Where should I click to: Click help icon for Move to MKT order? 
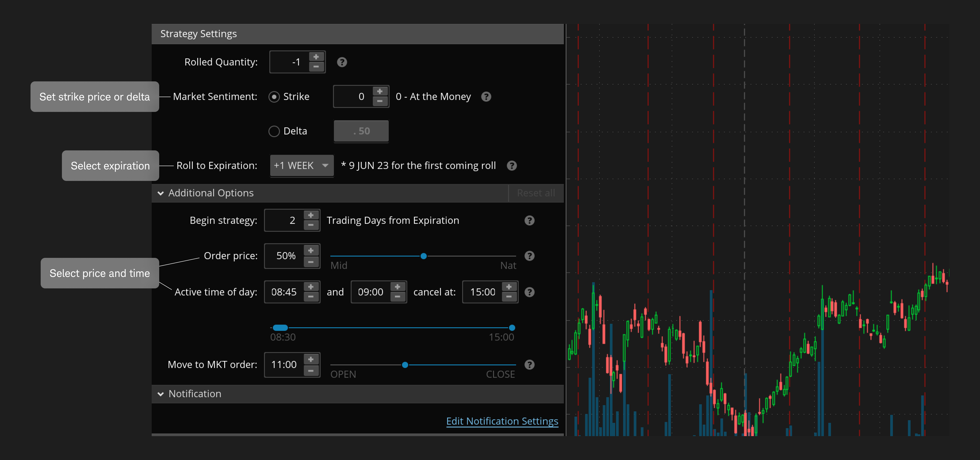[529, 364]
